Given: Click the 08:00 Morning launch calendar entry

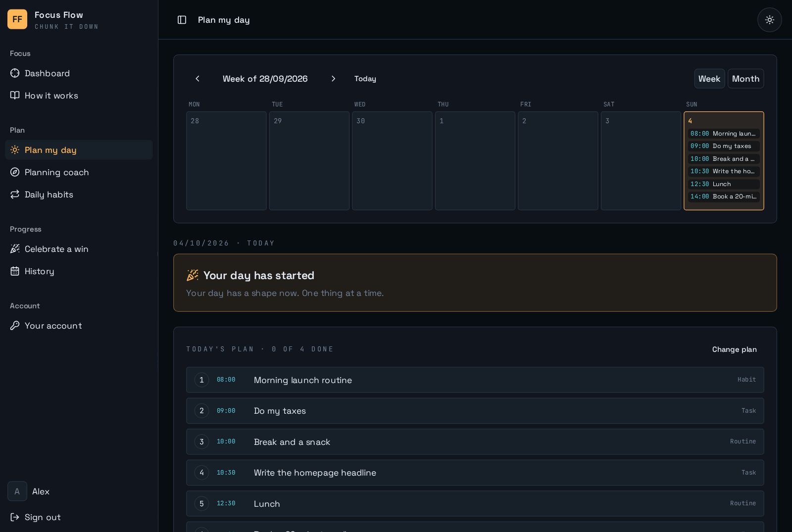Looking at the screenshot, I should click(x=724, y=134).
